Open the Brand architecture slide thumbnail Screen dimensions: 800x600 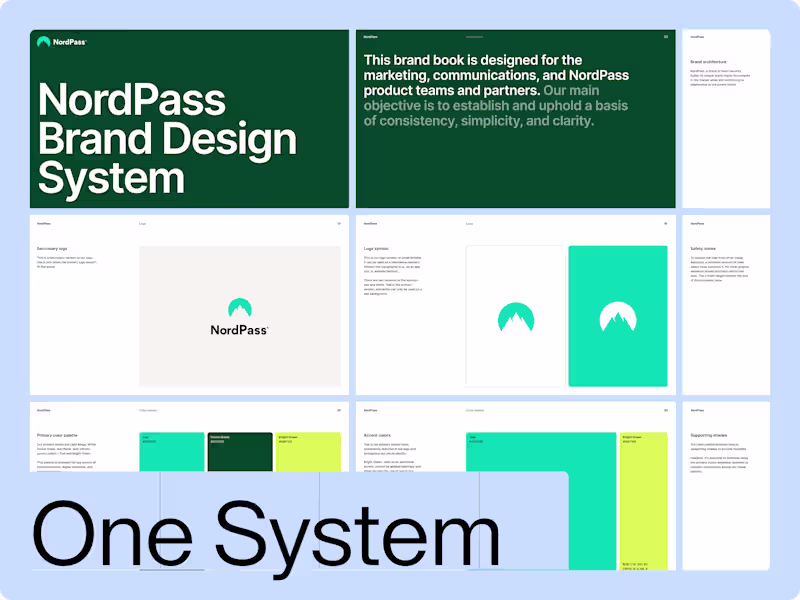pyautogui.click(x=726, y=118)
